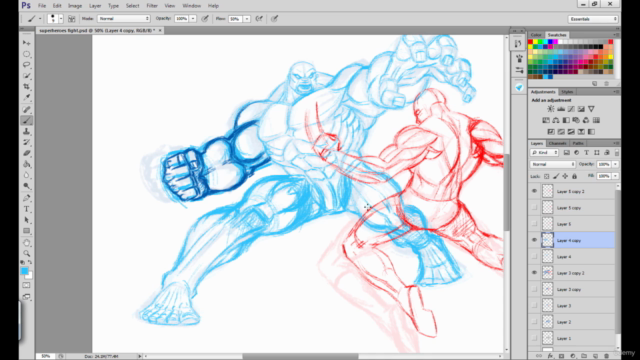Viewport: 640px width, 360px height.
Task: Open the File menu
Action: (42, 6)
